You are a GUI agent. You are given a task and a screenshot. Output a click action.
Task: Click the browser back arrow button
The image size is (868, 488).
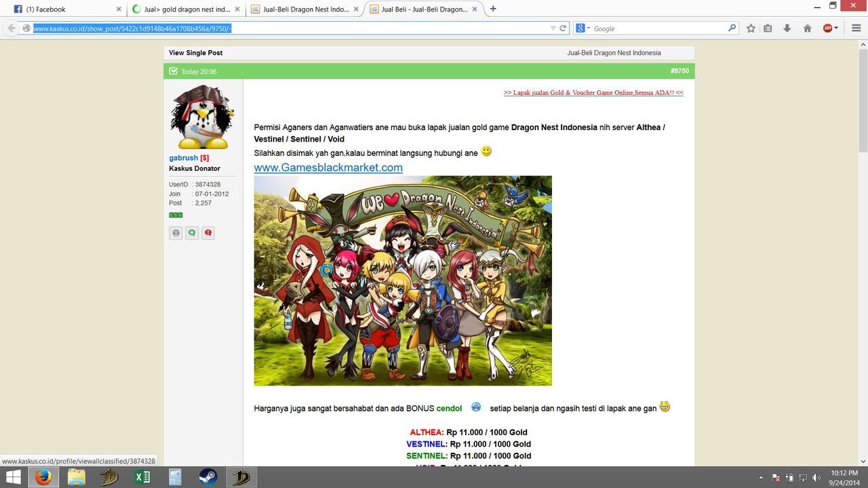click(12, 28)
